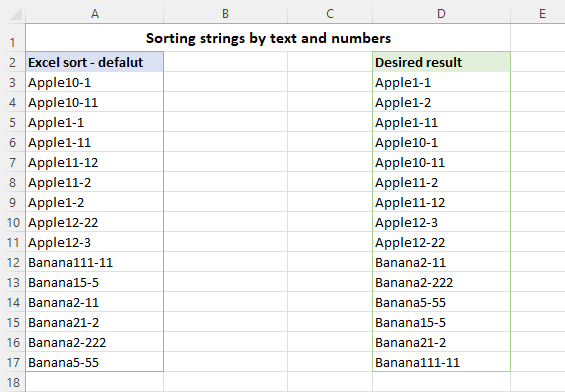Select cell D8 containing Apple11-2
This screenshot has width=565, height=392.
click(x=441, y=182)
